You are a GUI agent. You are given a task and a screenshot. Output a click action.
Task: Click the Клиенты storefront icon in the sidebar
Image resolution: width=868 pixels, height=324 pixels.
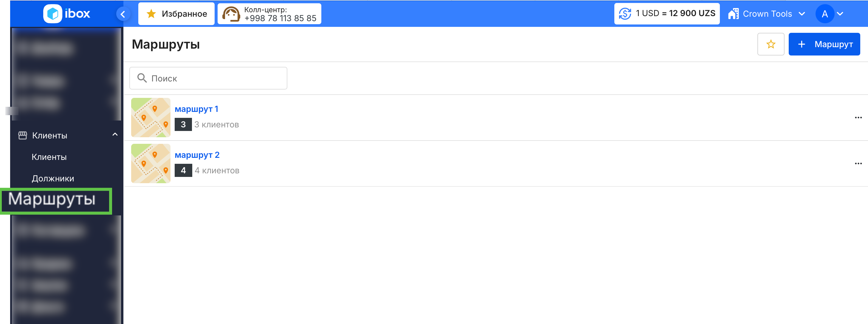coord(23,135)
